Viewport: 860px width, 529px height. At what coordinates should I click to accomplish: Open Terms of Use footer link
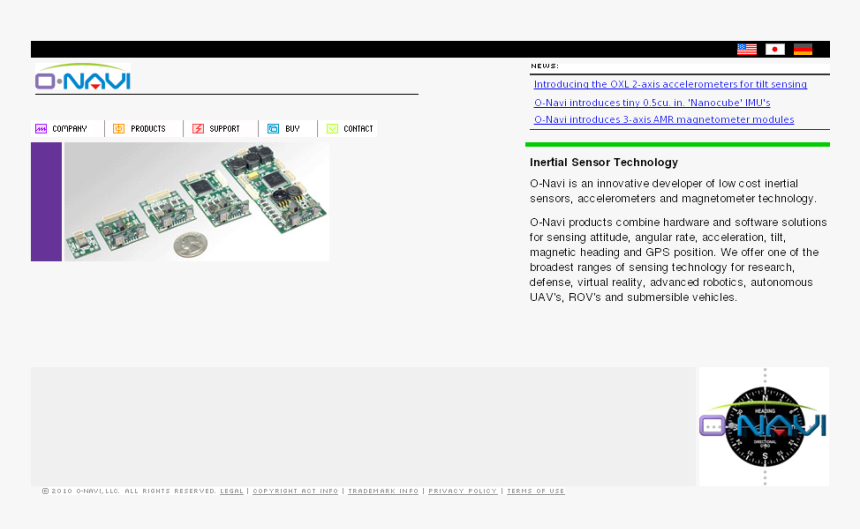pyautogui.click(x=535, y=491)
